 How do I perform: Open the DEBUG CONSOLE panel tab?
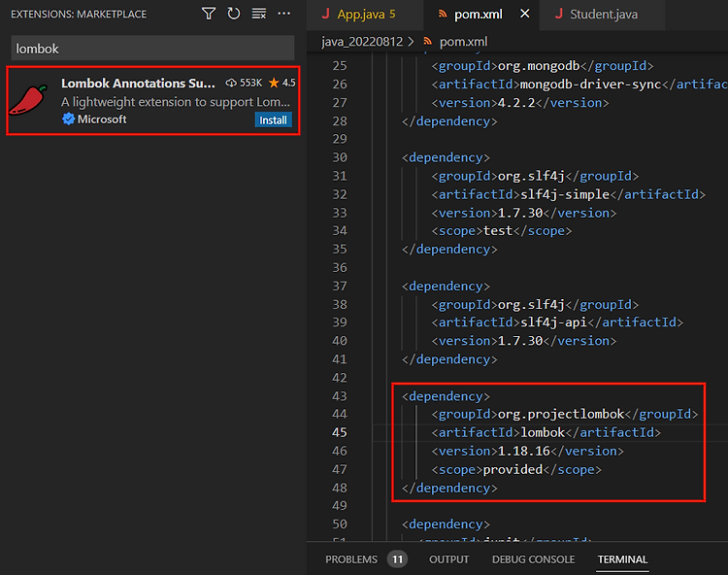point(534,559)
